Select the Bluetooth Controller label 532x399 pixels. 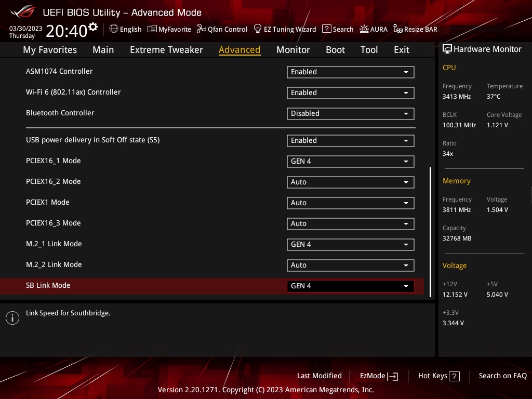coord(60,113)
